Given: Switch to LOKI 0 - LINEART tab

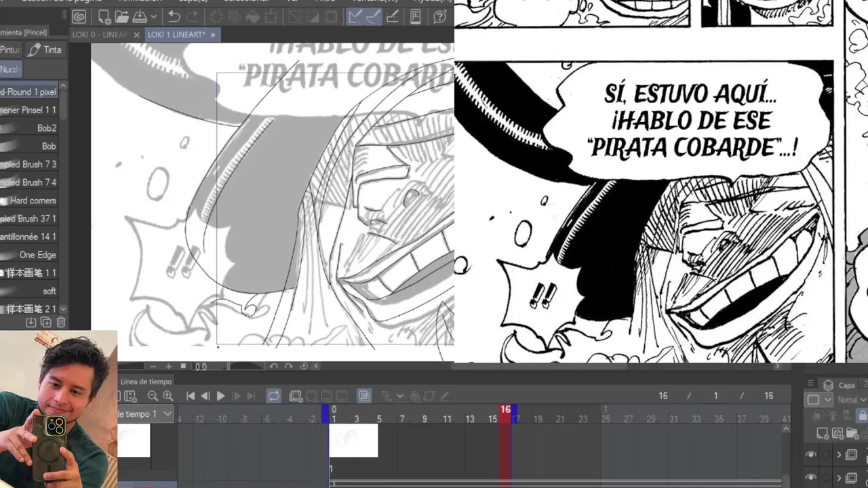Looking at the screenshot, I should pos(100,35).
